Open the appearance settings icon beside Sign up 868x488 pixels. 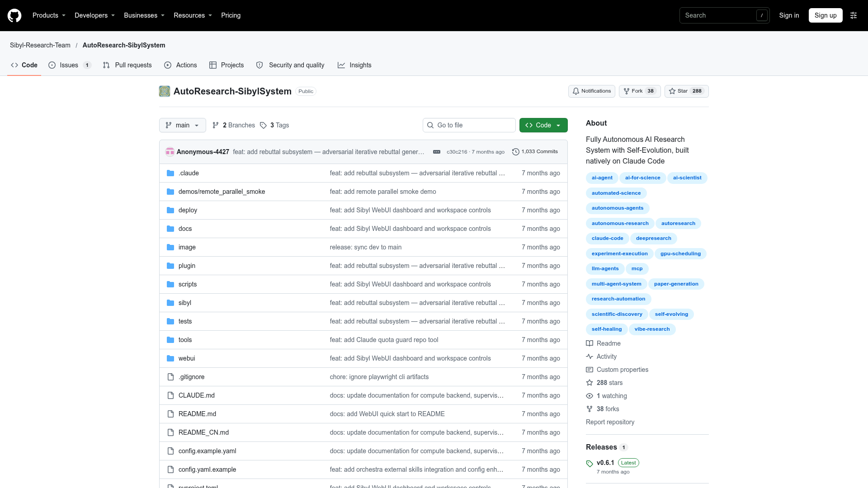(x=854, y=15)
